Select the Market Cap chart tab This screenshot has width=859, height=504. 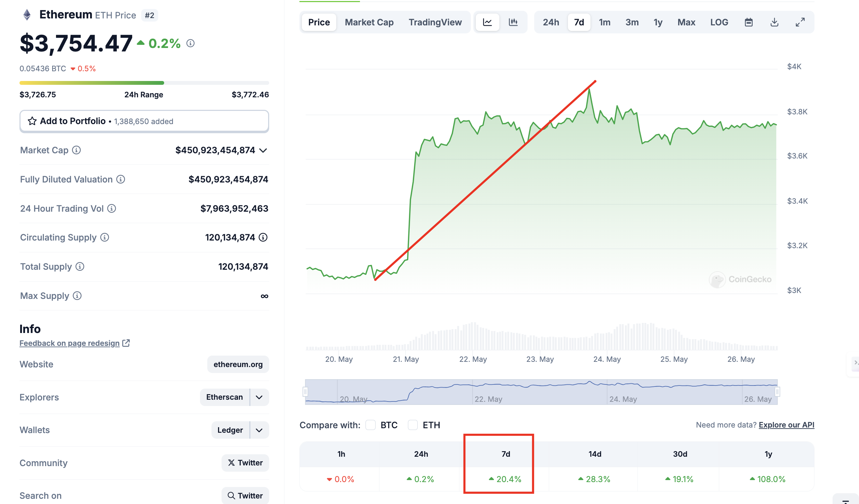pyautogui.click(x=369, y=22)
